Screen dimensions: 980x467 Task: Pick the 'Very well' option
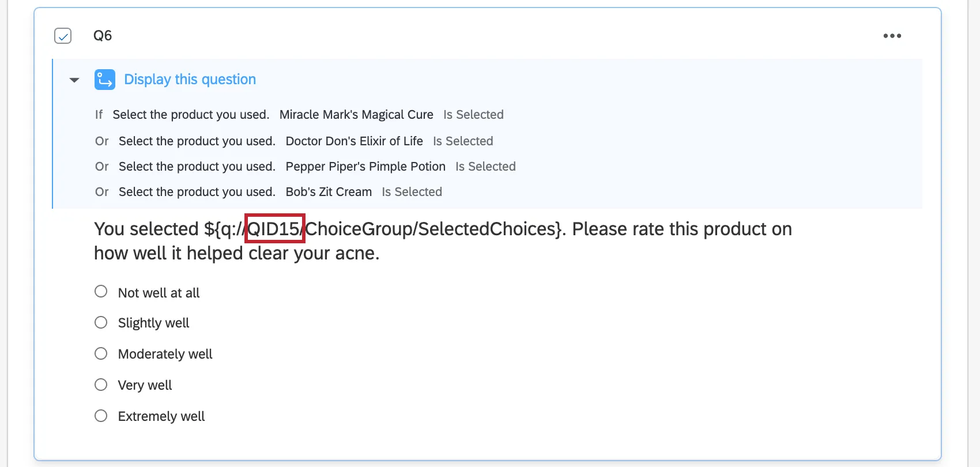(x=101, y=384)
